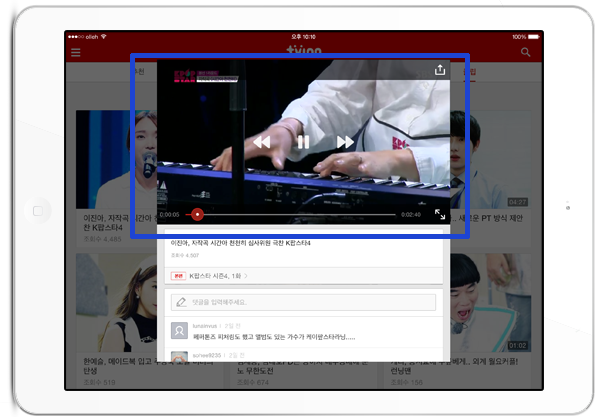Click the 0:02:40 duration label
Viewport: 595px width, 417px height.
click(x=411, y=215)
